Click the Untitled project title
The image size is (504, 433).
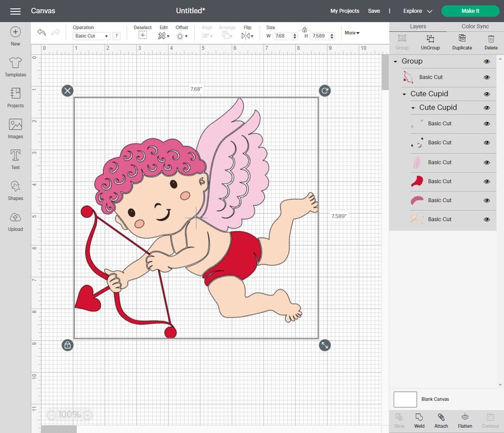point(190,11)
